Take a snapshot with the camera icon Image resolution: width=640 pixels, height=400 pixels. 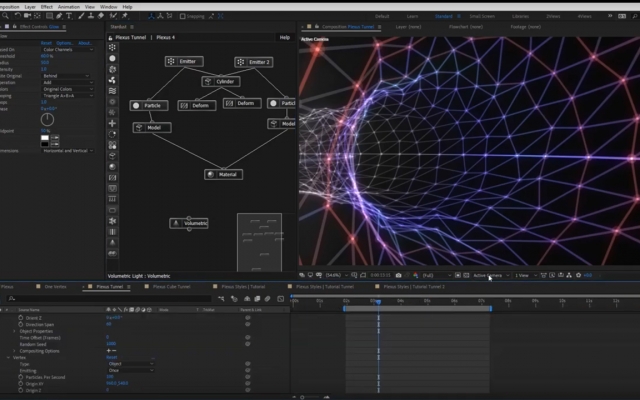tap(398, 276)
